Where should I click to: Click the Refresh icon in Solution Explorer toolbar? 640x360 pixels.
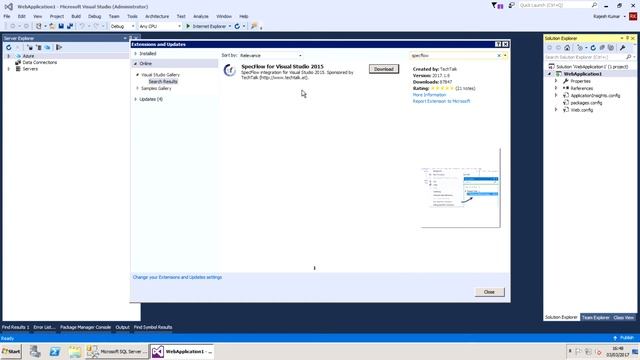593,48
